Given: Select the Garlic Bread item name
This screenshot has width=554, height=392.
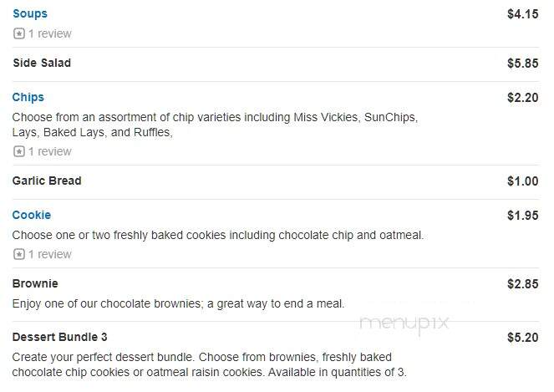Looking at the screenshot, I should 47,181.
